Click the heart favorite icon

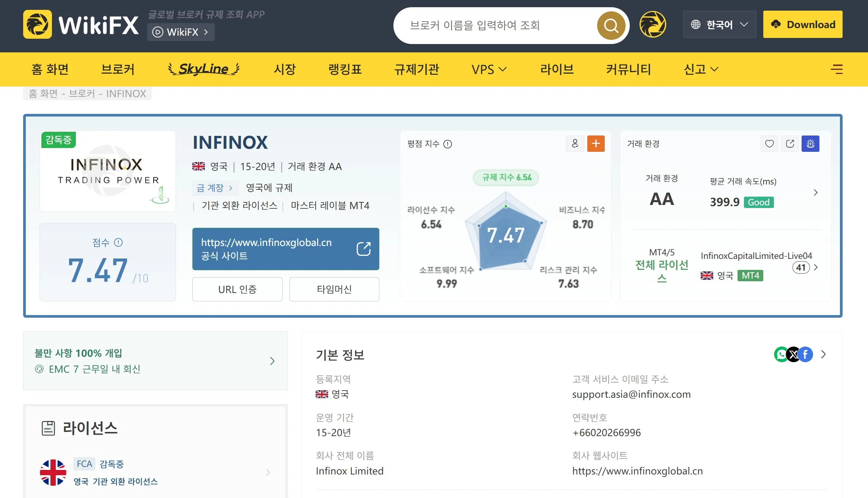tap(769, 143)
